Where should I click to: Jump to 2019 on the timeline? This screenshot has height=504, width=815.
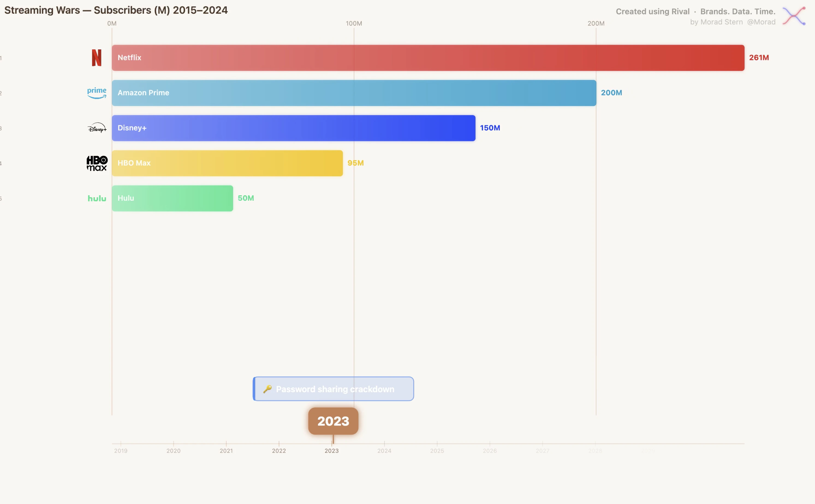[x=121, y=451]
